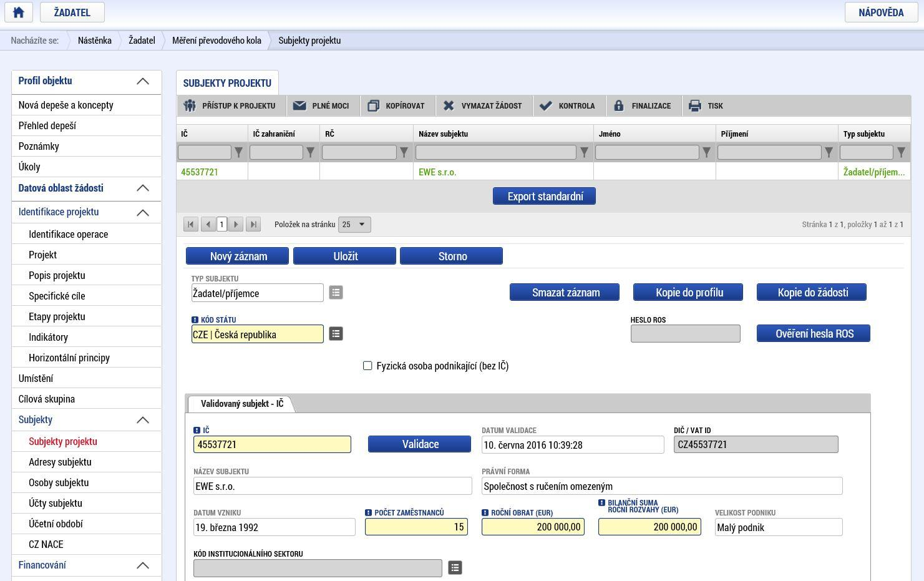The image size is (924, 581).
Task: Run Kontrola from the toolbar
Action: [568, 106]
